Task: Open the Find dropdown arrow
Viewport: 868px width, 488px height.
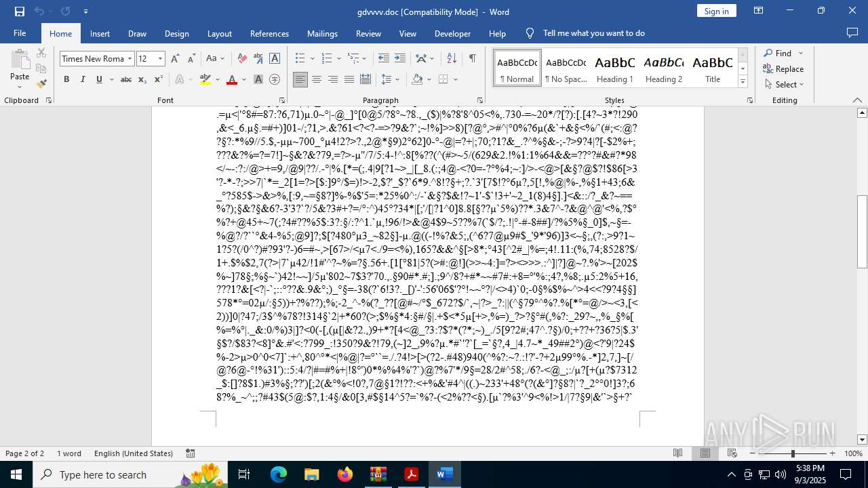Action: point(801,53)
